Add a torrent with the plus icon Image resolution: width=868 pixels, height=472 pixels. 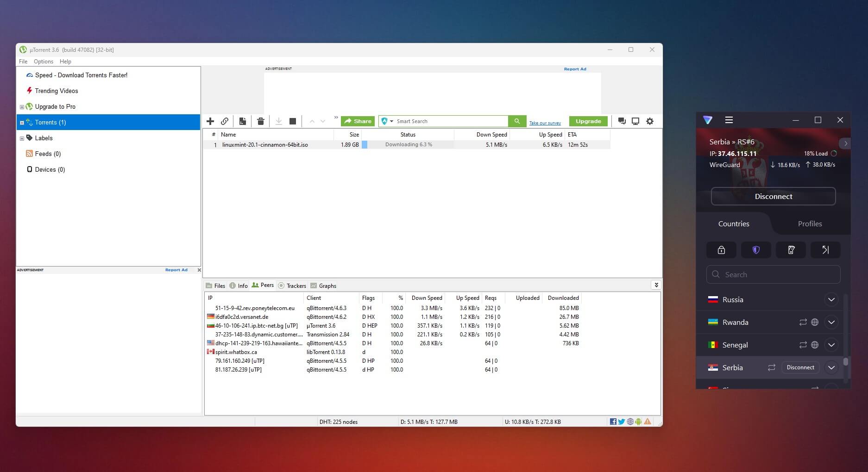pos(210,121)
